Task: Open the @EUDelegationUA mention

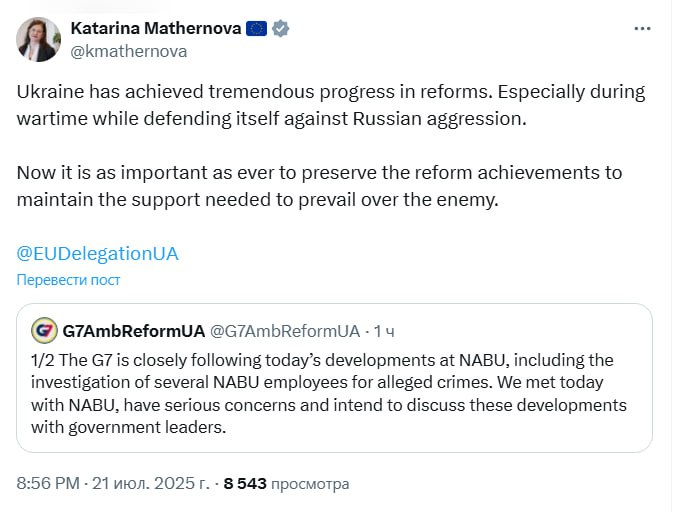Action: coord(98,253)
